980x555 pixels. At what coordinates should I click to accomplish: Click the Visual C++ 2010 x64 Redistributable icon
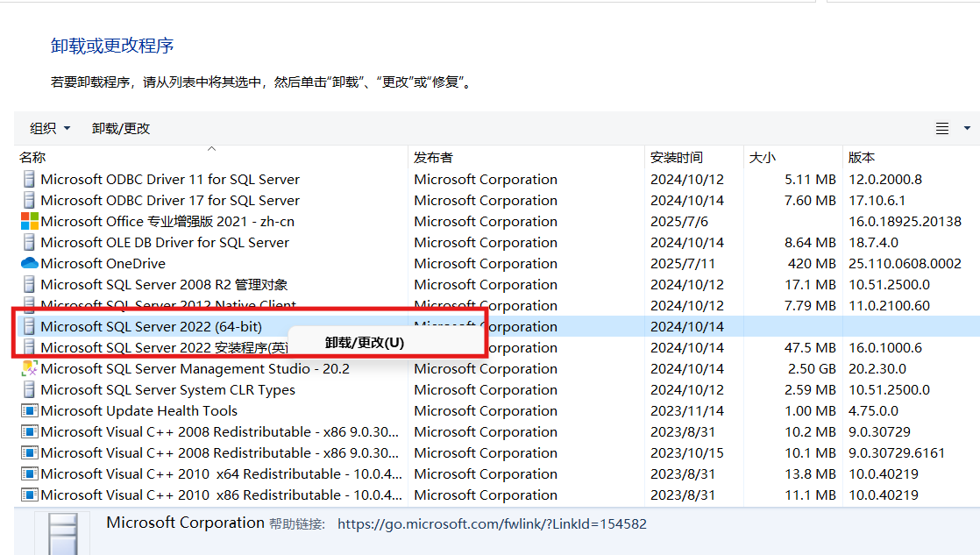pos(30,473)
